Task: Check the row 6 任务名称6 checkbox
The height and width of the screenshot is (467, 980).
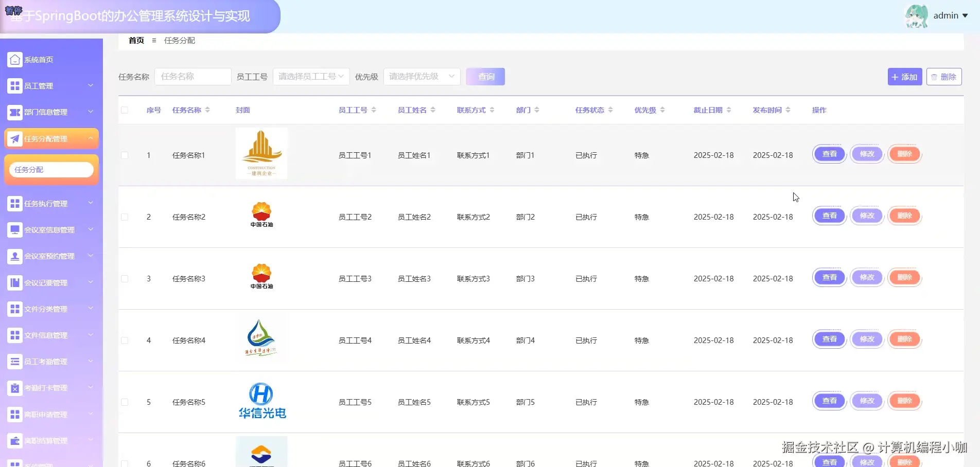Action: point(125,463)
